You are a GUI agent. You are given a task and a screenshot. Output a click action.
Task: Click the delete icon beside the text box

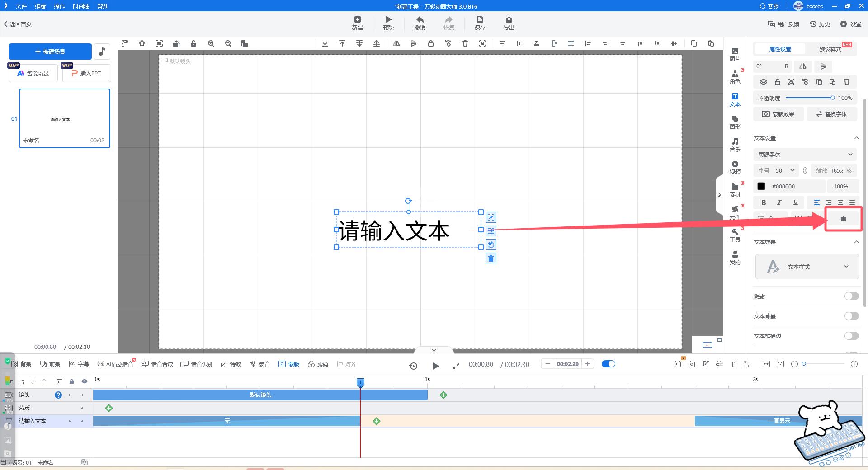coord(491,258)
